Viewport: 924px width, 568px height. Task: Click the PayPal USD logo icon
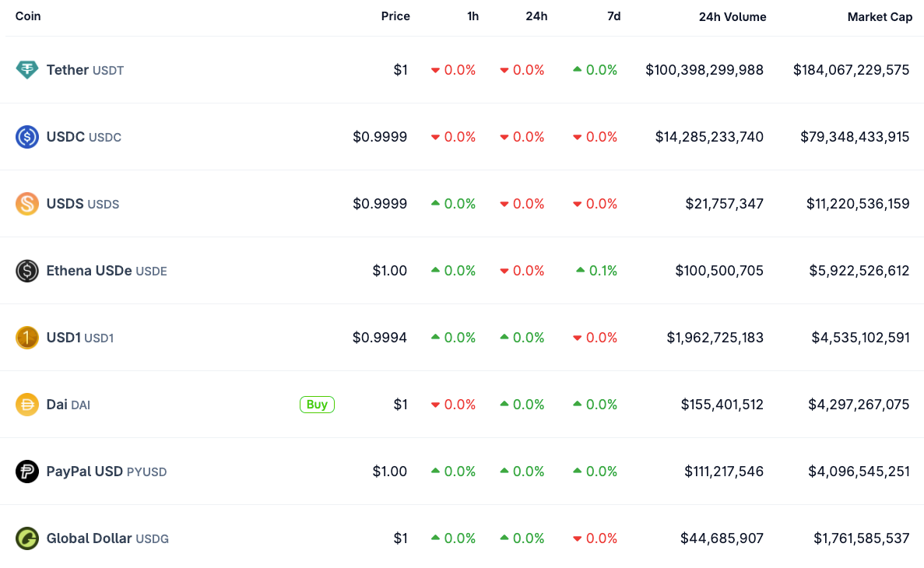(27, 472)
